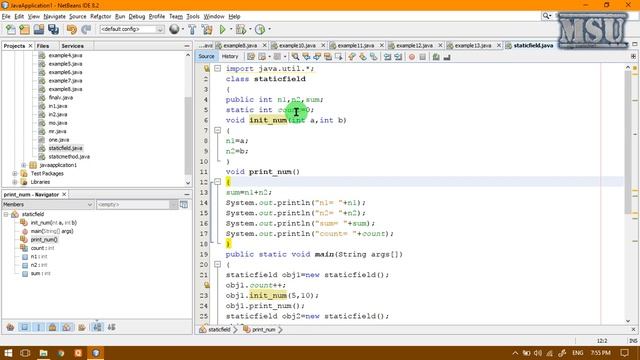Click the Redo toolbar icon
This screenshot has width=640, height=360.
click(x=86, y=29)
